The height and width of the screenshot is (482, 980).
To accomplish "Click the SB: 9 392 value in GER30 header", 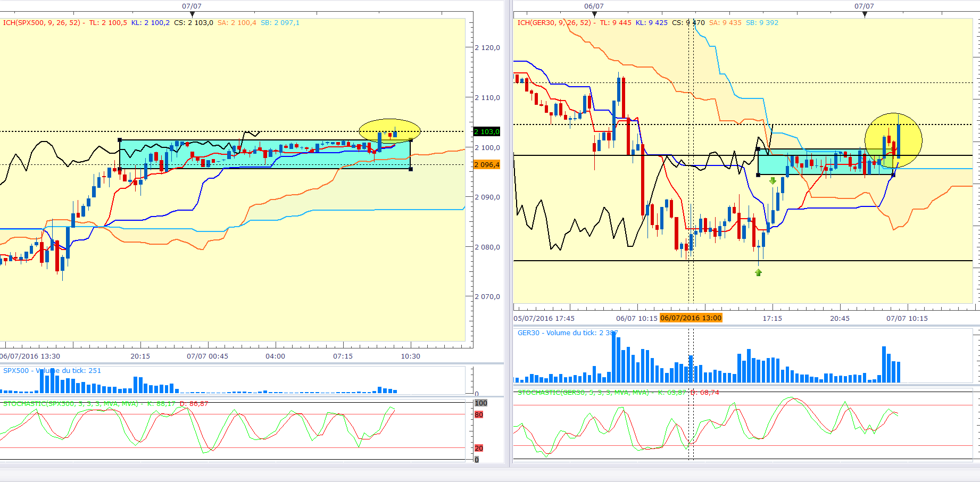I will [762, 23].
